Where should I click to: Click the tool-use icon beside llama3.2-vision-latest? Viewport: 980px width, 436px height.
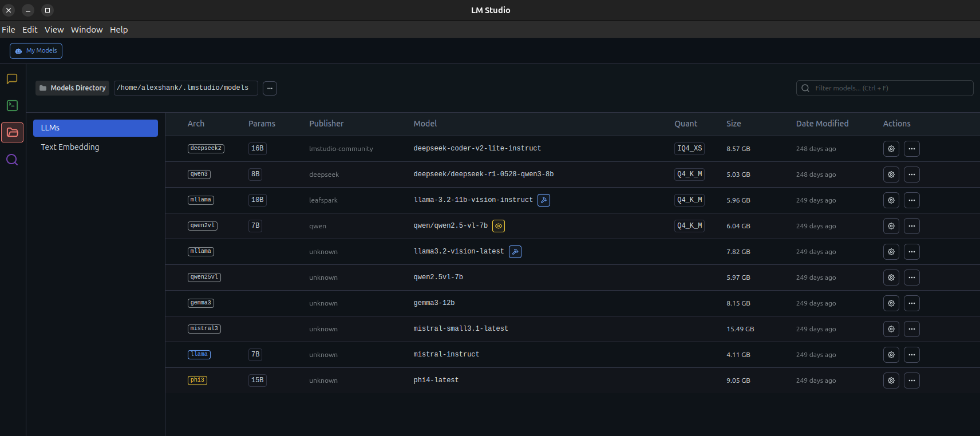pos(515,252)
